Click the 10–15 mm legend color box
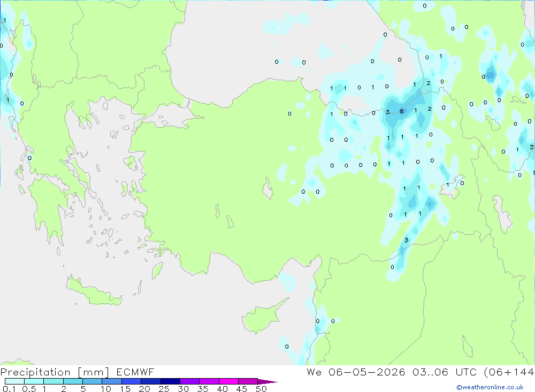 (112, 381)
